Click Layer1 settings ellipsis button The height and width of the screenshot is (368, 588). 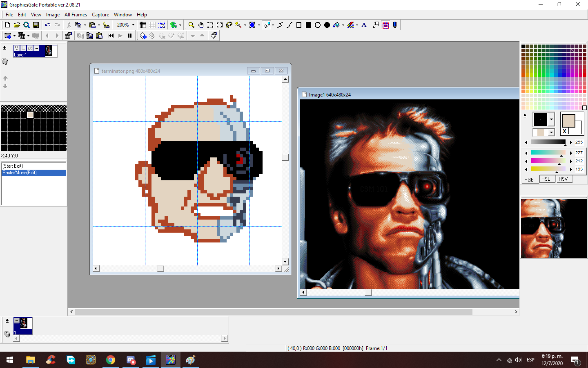[36, 48]
